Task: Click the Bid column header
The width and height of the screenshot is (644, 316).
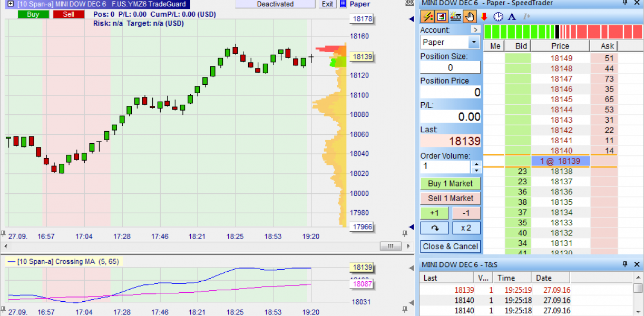Action: pos(518,46)
